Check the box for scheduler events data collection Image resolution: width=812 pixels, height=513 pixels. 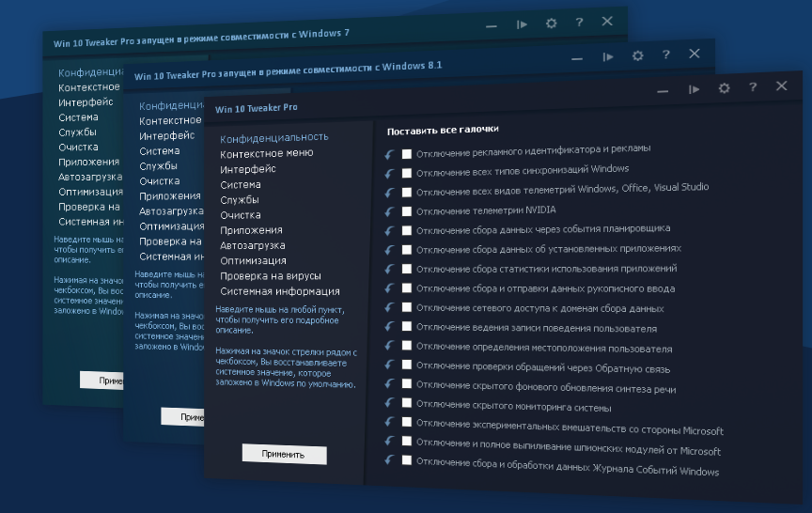click(407, 230)
